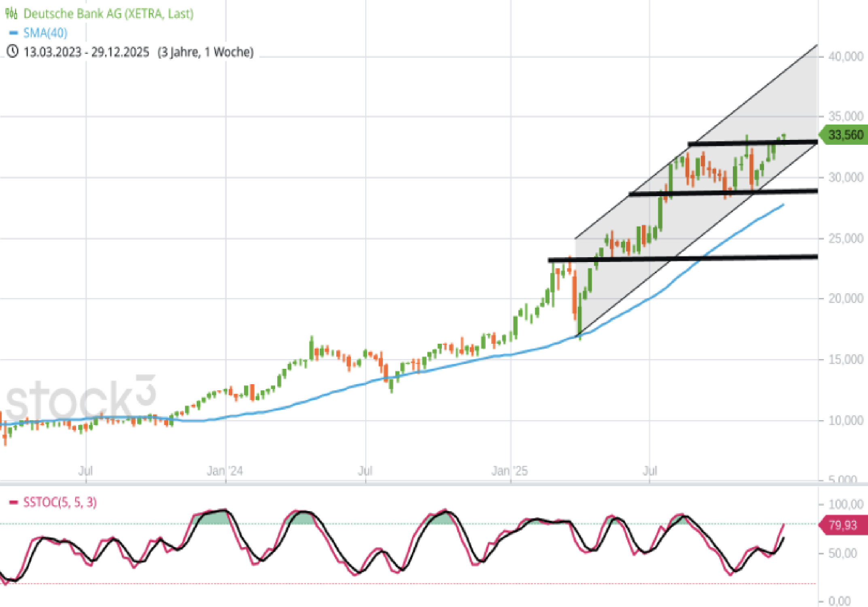
Task: Click the candlestick chart icon beside Deutsche Bank AG
Action: coord(11,13)
